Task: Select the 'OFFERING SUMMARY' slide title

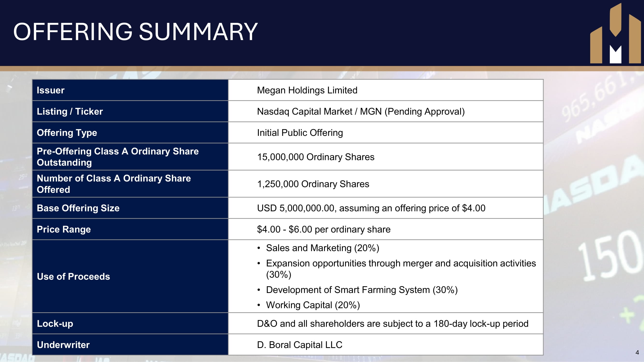Action: coord(135,32)
